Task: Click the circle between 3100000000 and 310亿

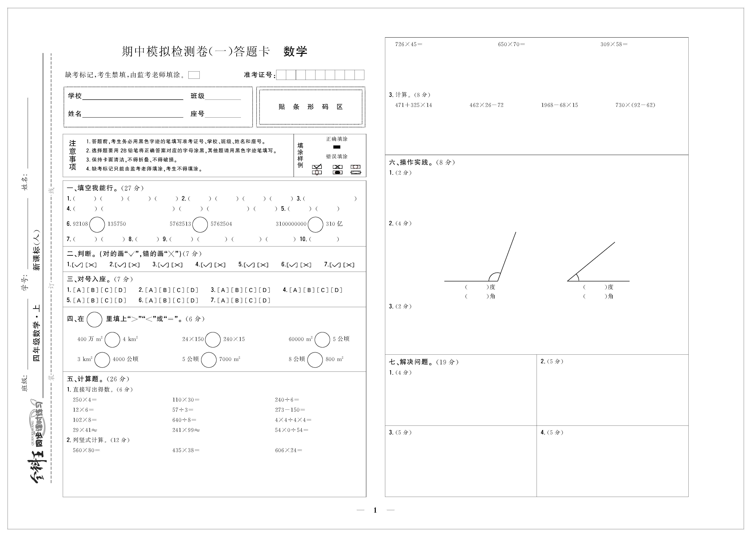Action: point(315,224)
